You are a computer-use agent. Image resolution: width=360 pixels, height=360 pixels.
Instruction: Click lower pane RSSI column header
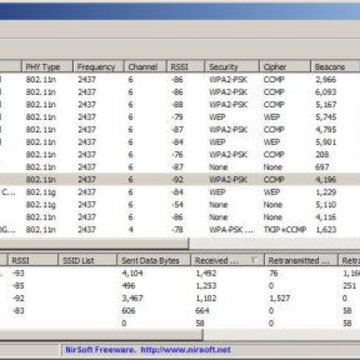tap(33, 260)
